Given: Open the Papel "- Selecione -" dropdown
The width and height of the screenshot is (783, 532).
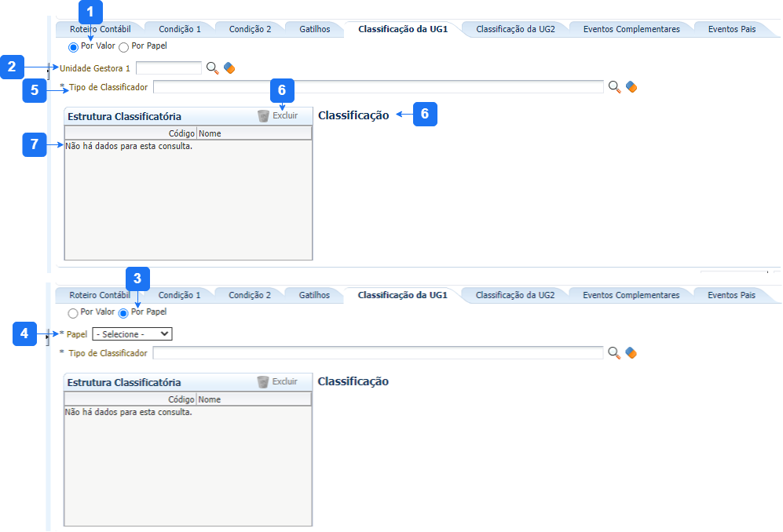Looking at the screenshot, I should click(x=132, y=333).
